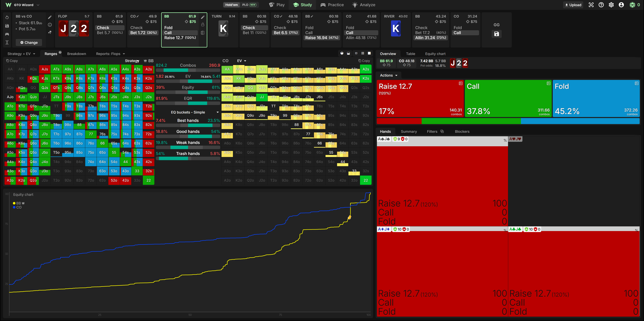Click the gamepad practice icon in left toolbar
644x321 pixels.
[7, 34]
